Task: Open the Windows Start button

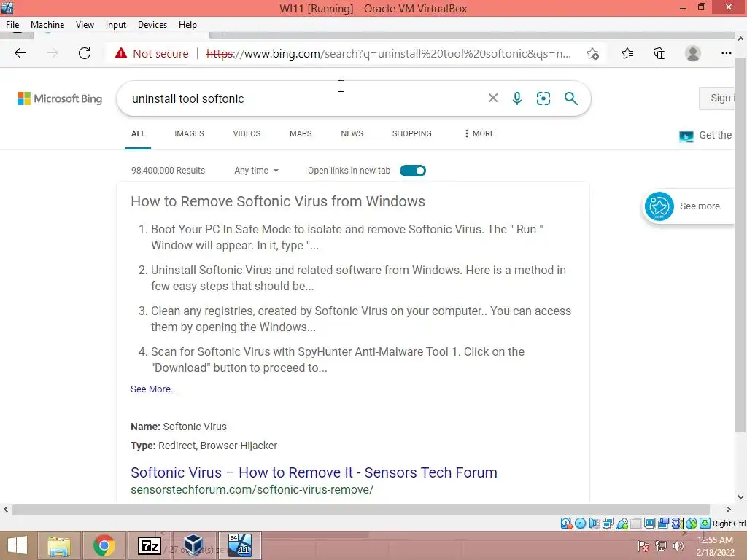Action: pos(18,545)
